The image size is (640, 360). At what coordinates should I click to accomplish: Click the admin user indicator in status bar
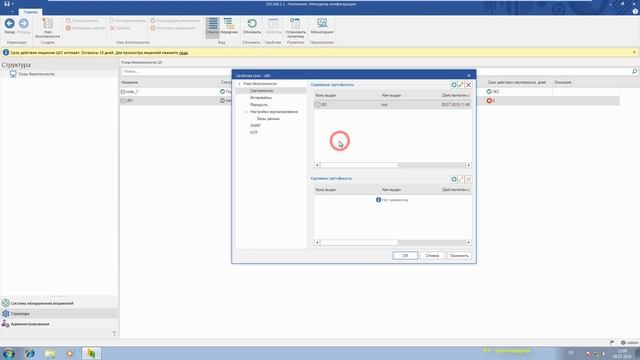point(629,343)
